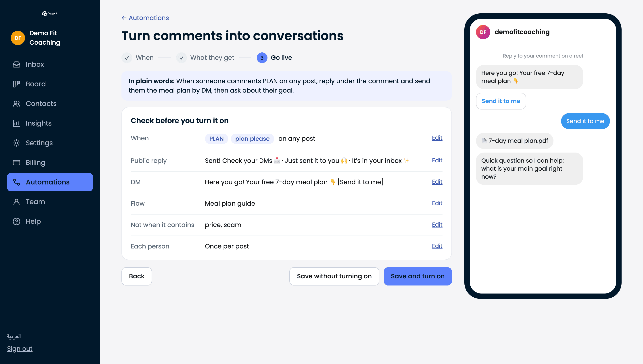Click the Demo Fit Coaching account name
This screenshot has height=364, width=643.
click(45, 38)
